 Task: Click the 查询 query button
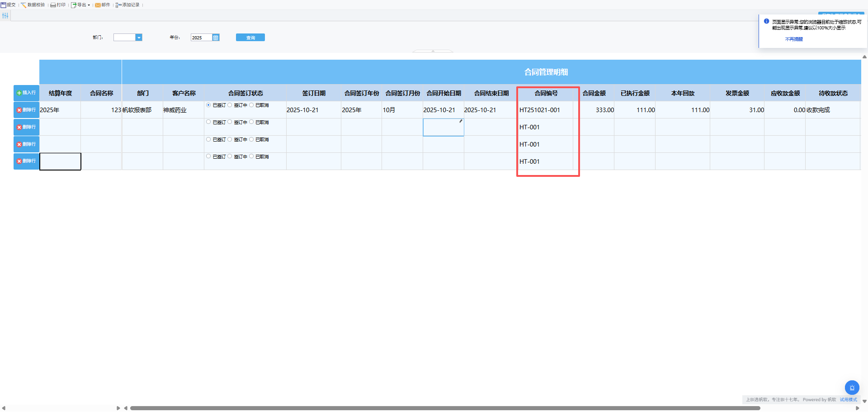click(250, 38)
